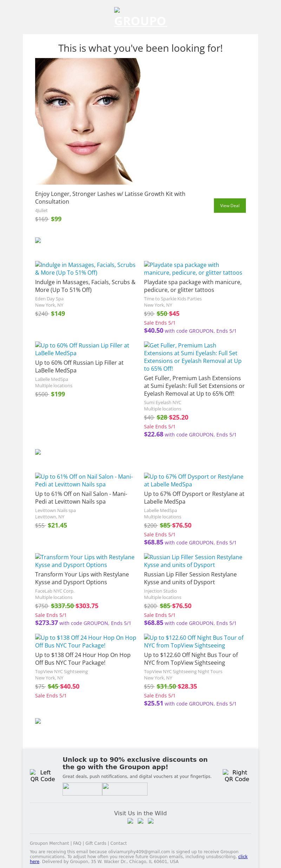This screenshot has width=281, height=868.
Task: Open the middle social icon under Visit Us
Action: click(x=140, y=821)
